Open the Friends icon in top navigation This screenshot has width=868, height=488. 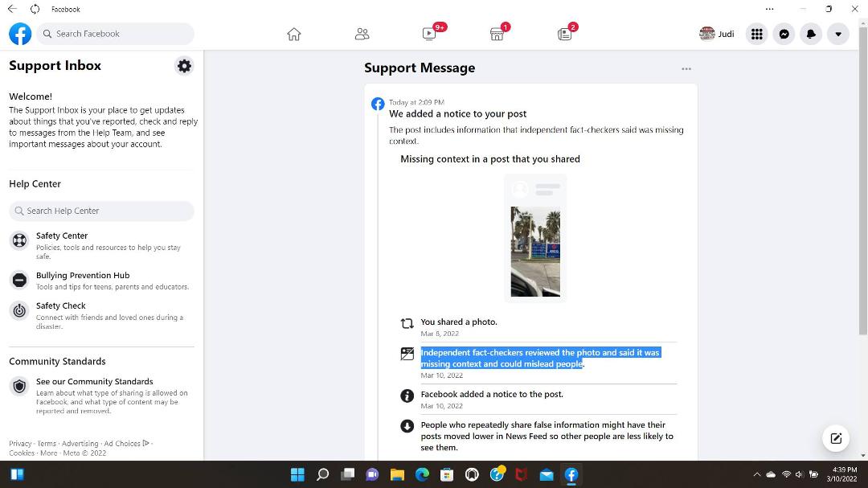[x=362, y=35]
